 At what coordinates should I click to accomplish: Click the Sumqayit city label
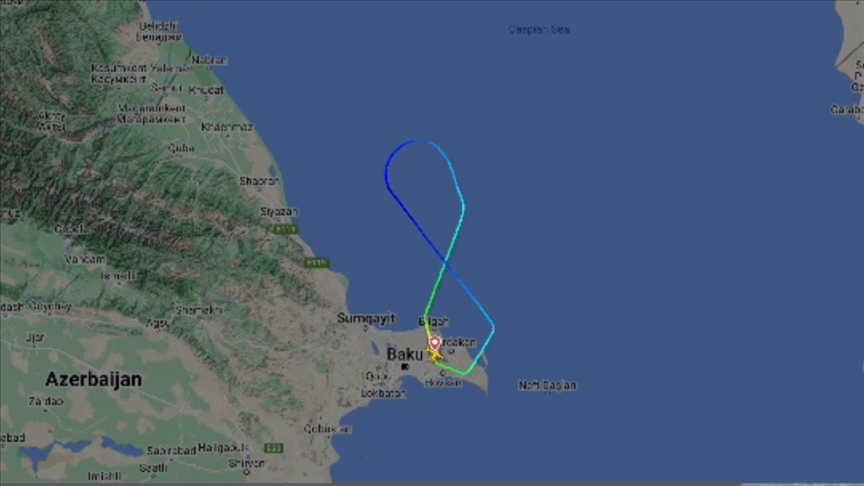[366, 318]
